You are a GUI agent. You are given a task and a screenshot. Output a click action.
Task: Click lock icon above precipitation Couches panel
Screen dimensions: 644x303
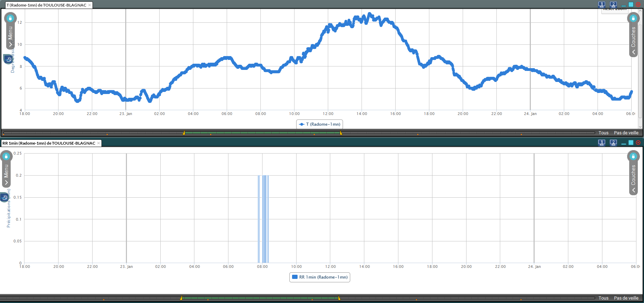point(633,157)
